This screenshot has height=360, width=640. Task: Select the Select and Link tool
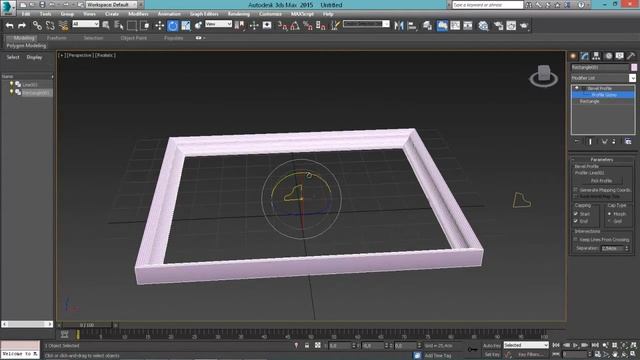click(x=37, y=26)
